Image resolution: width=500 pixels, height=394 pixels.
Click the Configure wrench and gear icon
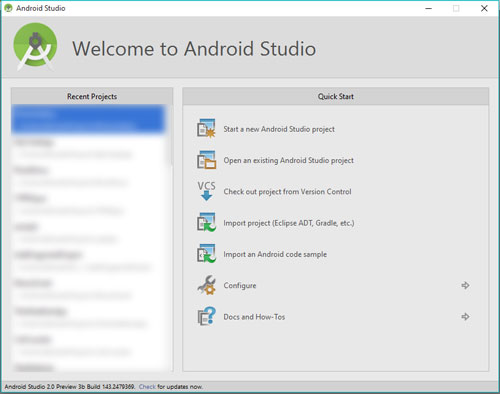[206, 285]
